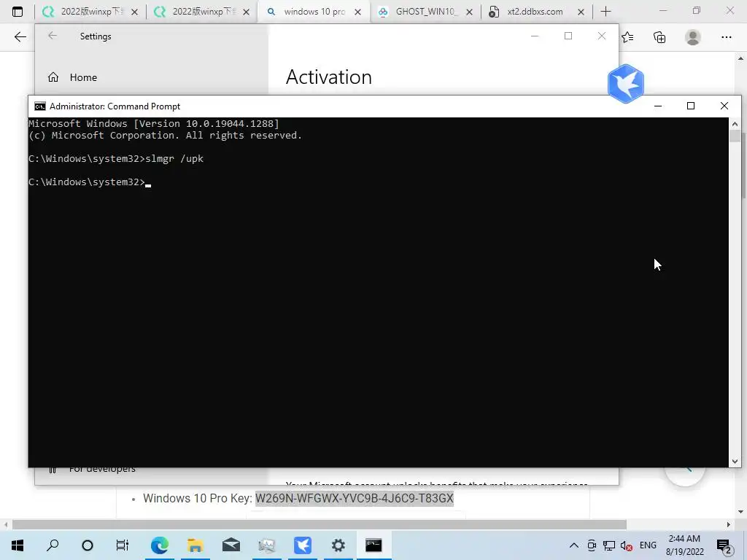Switch to second 2022版winxp browser tab
This screenshot has height=560, width=747.
click(x=201, y=12)
